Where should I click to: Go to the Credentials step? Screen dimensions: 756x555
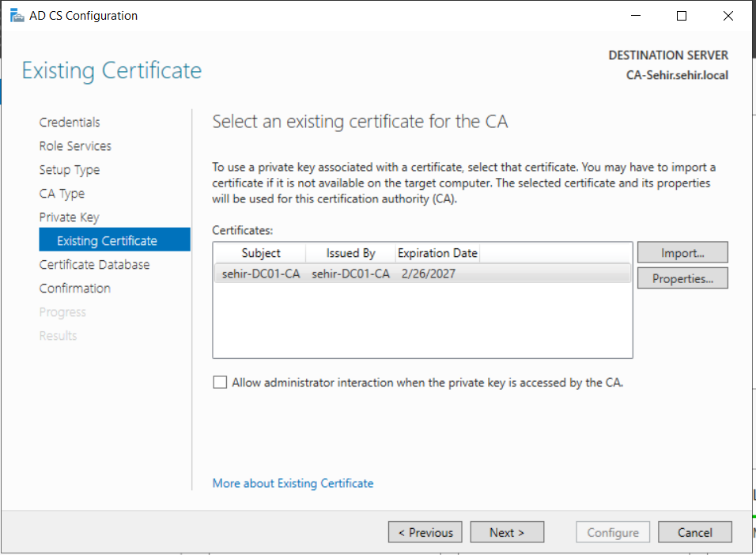coord(70,123)
